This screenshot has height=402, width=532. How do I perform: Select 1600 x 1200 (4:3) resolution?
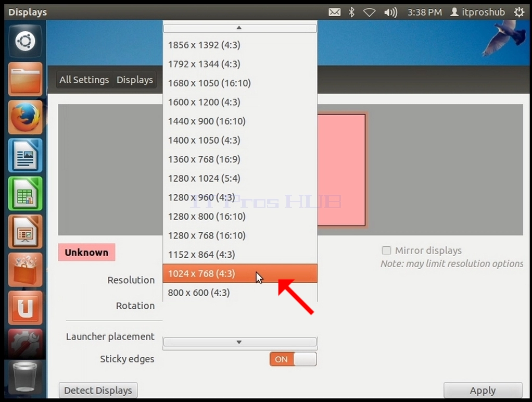point(240,102)
